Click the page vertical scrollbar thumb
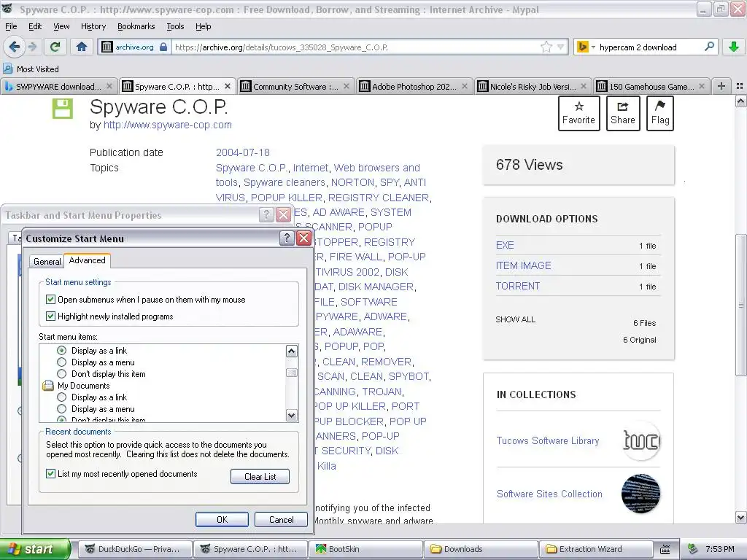The width and height of the screenshot is (747, 560). pyautogui.click(x=740, y=305)
